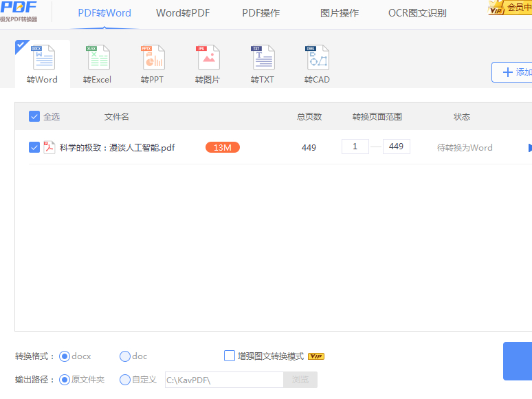Click the VIP badge next to 增强图文转换模式
532x399 pixels.
pyautogui.click(x=316, y=356)
